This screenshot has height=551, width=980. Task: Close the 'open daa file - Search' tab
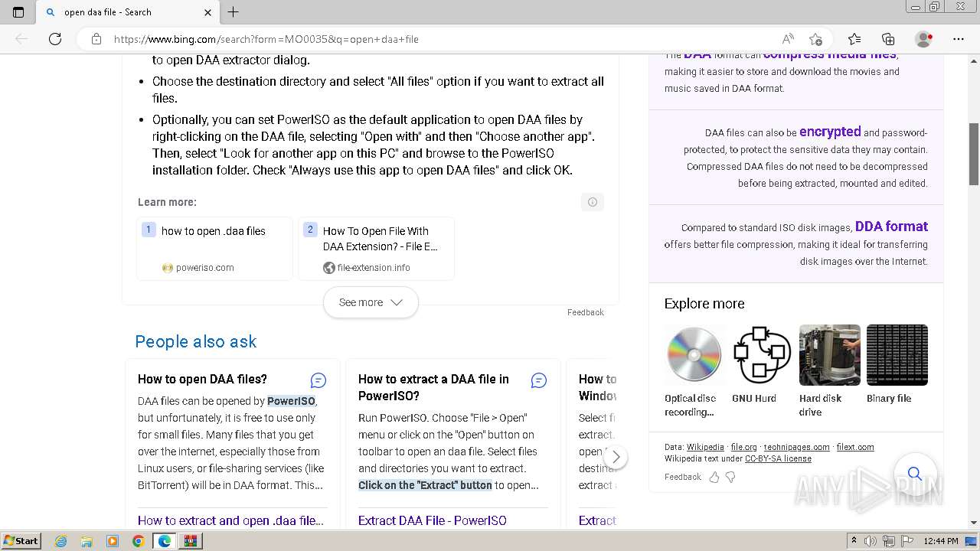point(207,12)
